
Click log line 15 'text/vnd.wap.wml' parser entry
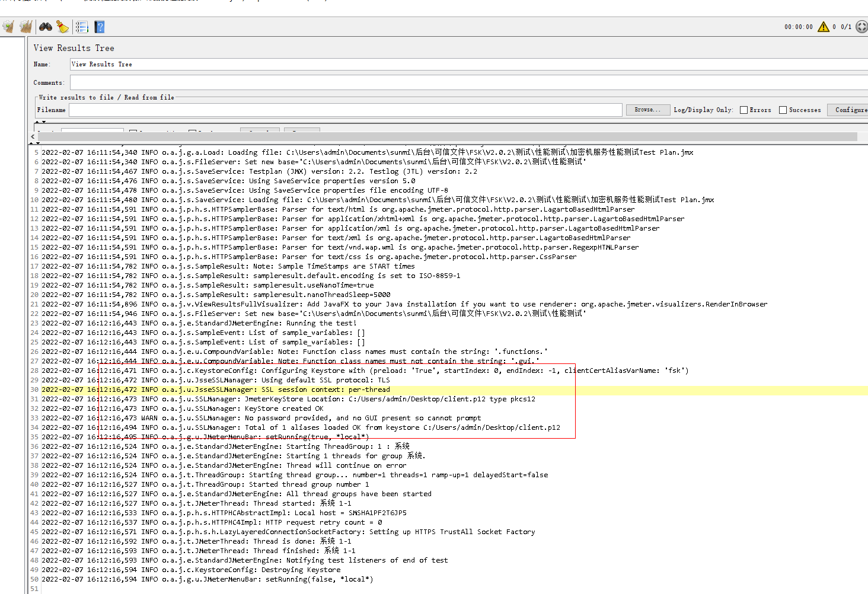(340, 247)
